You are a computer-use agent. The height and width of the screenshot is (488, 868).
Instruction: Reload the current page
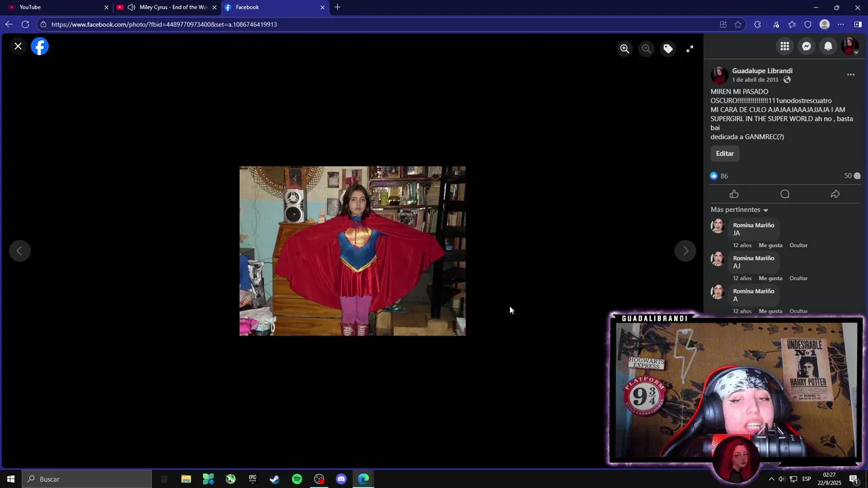point(25,24)
